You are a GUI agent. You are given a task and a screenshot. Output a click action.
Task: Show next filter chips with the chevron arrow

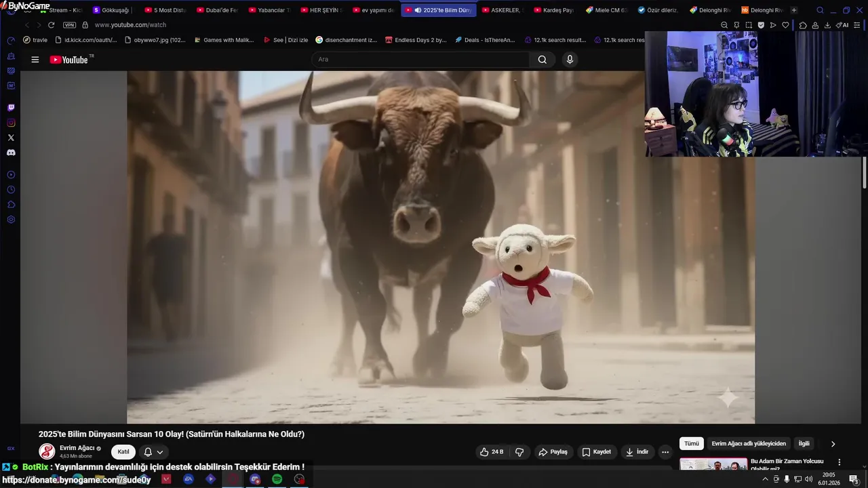click(x=833, y=444)
